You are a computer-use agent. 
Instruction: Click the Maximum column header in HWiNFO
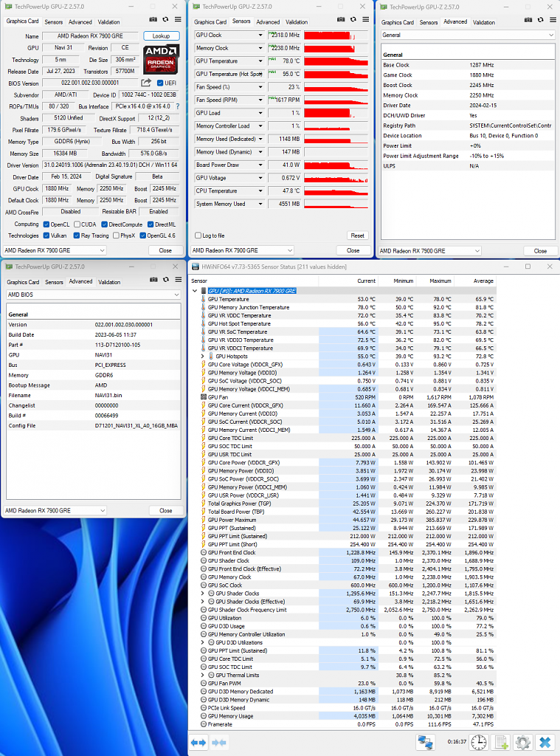tap(440, 281)
